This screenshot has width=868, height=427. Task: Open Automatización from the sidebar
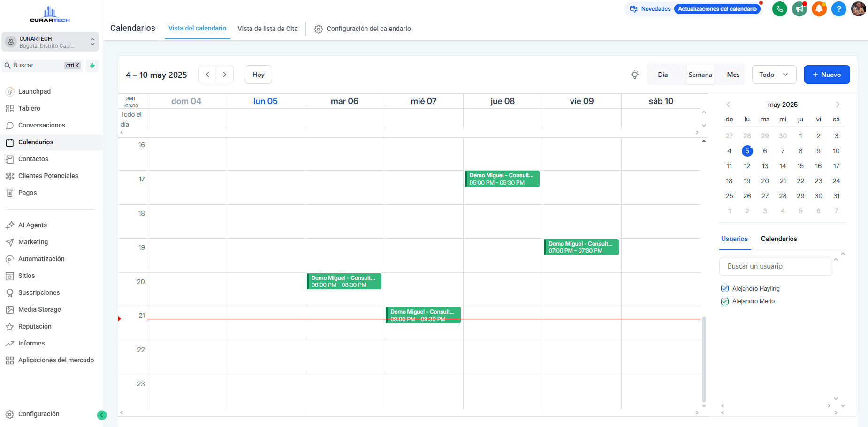[x=41, y=259]
